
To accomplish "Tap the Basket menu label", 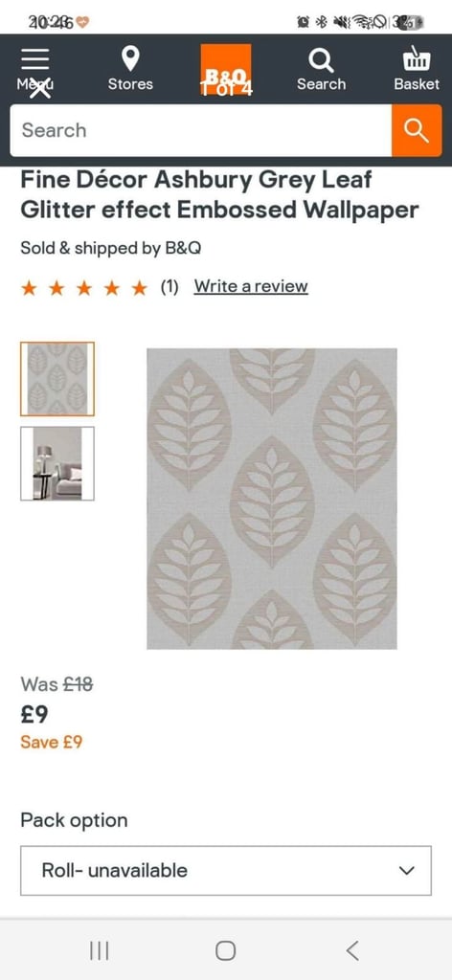I will pos(417,84).
